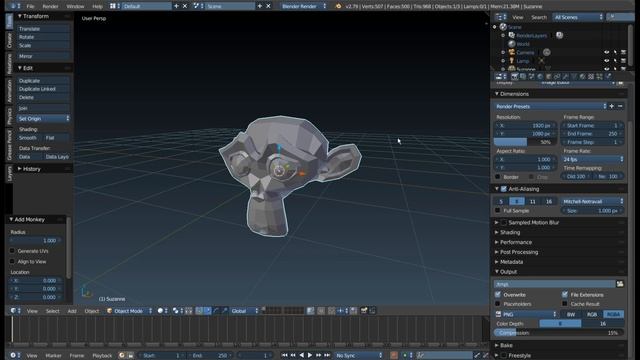Screen dimensions: 640x360
Task: Open the Window menu
Action: pyautogui.click(x=75, y=7)
